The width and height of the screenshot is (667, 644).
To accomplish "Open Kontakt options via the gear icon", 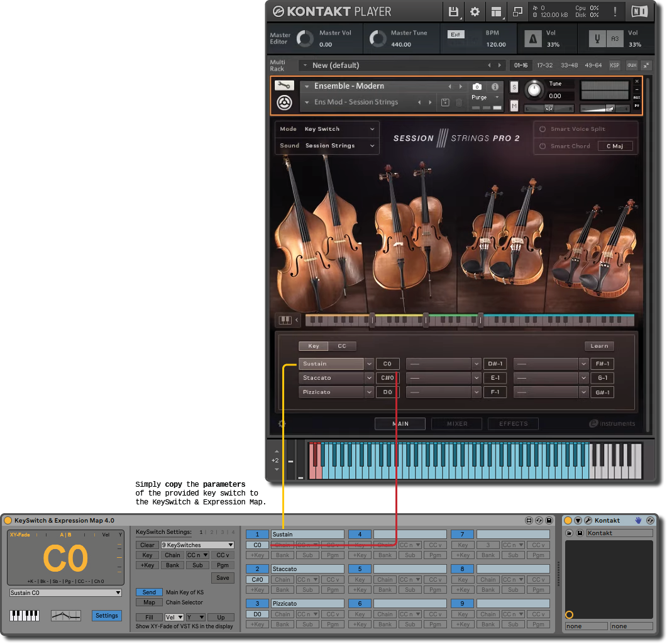I will click(x=475, y=12).
